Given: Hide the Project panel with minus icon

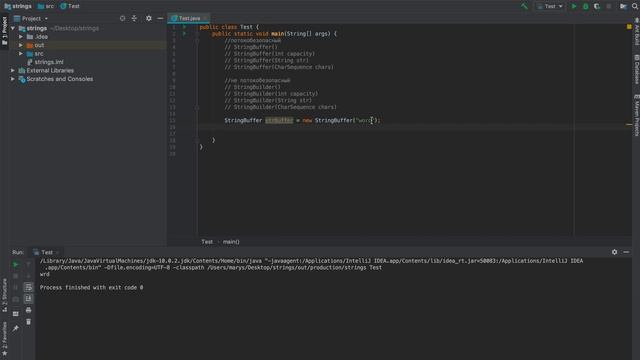Looking at the screenshot, I should [x=160, y=18].
